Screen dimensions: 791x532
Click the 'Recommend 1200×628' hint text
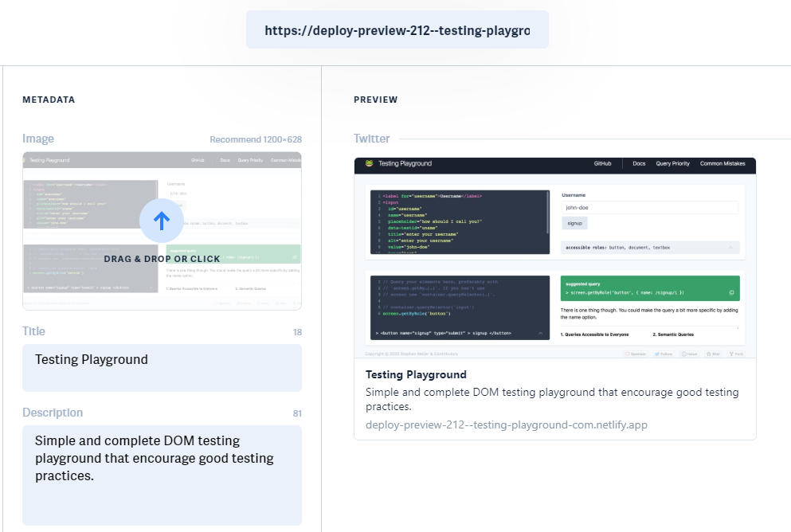[256, 139]
